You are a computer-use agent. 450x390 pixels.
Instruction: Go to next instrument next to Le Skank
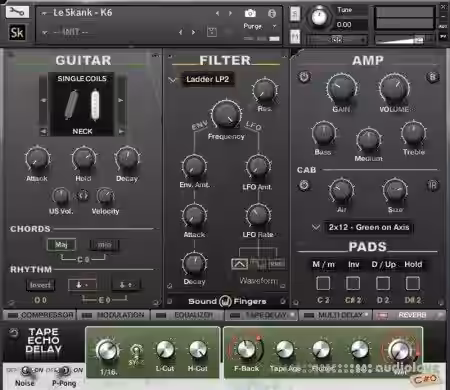[230, 13]
